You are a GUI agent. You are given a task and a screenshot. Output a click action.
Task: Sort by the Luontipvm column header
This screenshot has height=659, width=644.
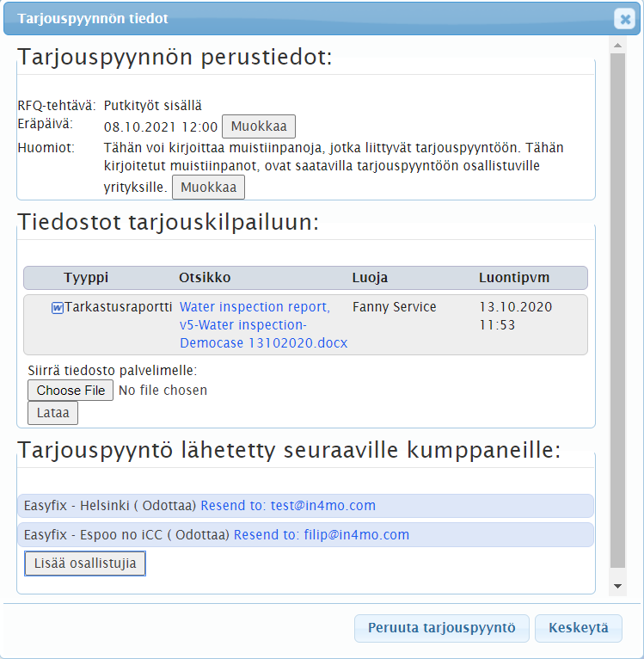[x=514, y=278]
